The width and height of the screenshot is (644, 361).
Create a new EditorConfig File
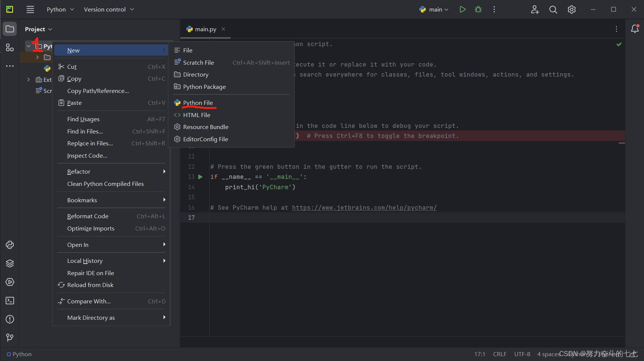click(x=232, y=139)
